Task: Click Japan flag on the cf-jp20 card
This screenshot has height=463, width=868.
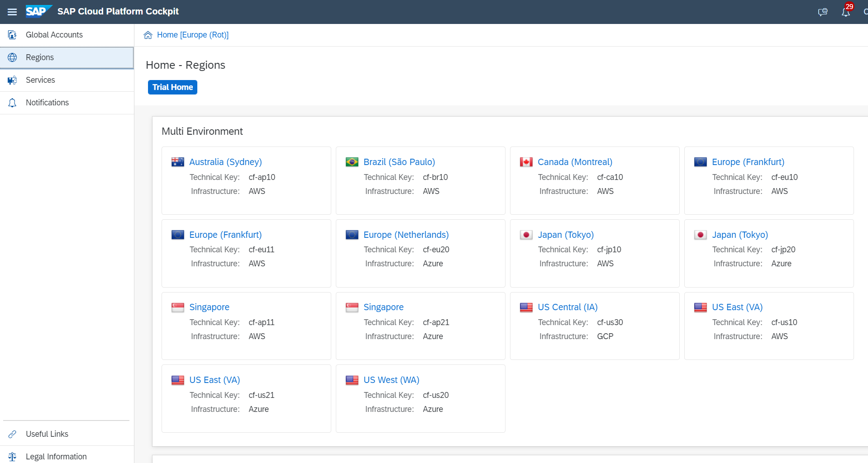Action: pyautogui.click(x=701, y=235)
